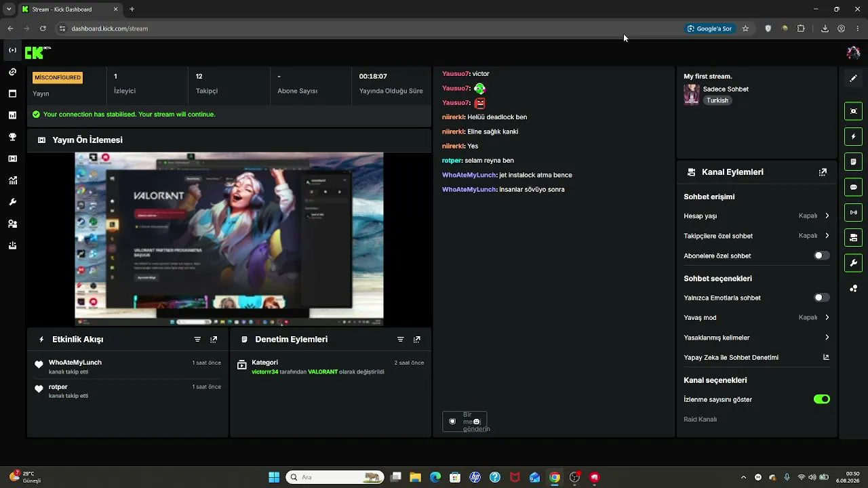
Task: Click the Google'a Sor button
Action: pyautogui.click(x=710, y=28)
